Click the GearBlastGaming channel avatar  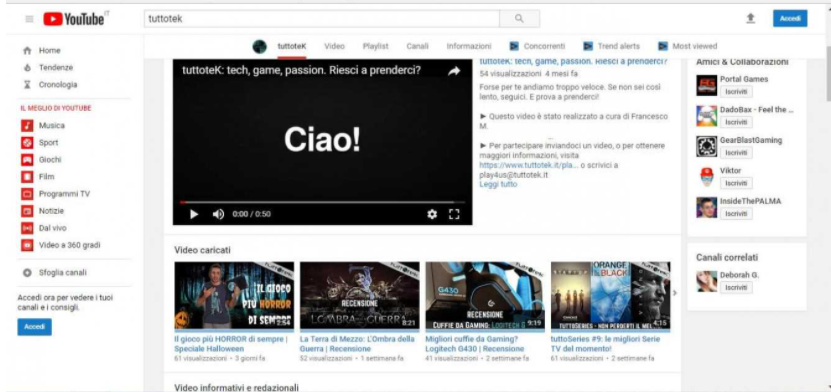pyautogui.click(x=706, y=147)
